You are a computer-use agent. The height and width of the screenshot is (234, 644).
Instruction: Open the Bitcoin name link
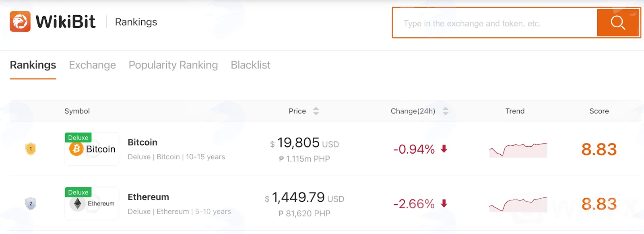point(142,142)
